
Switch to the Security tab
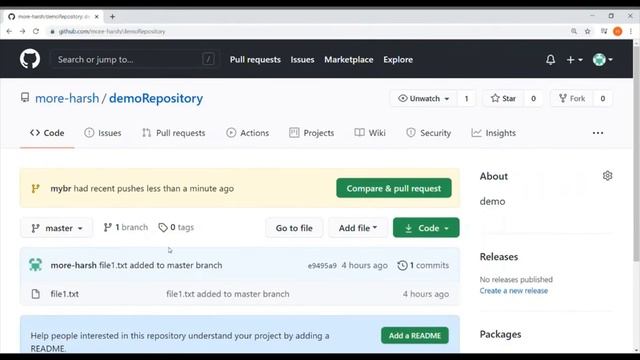pyautogui.click(x=429, y=133)
